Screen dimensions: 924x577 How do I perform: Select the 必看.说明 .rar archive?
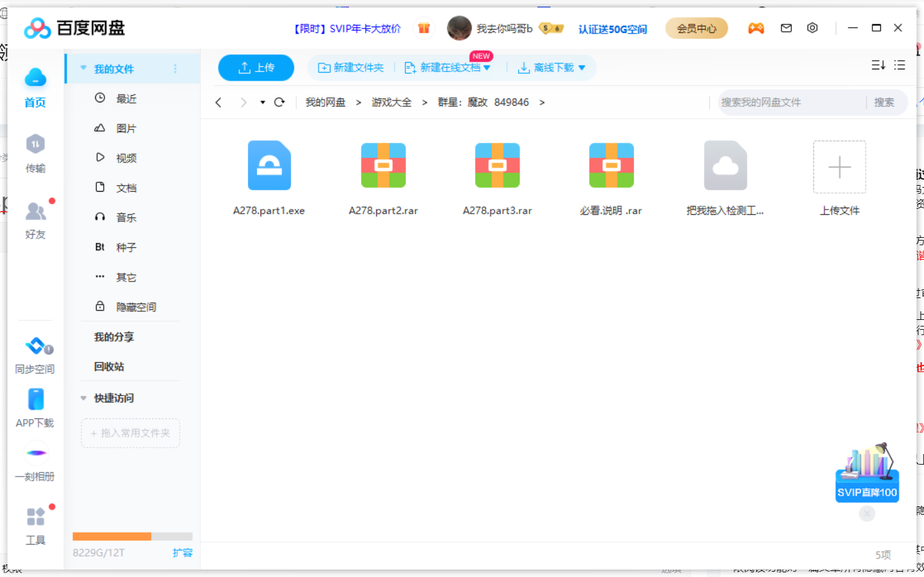611,178
